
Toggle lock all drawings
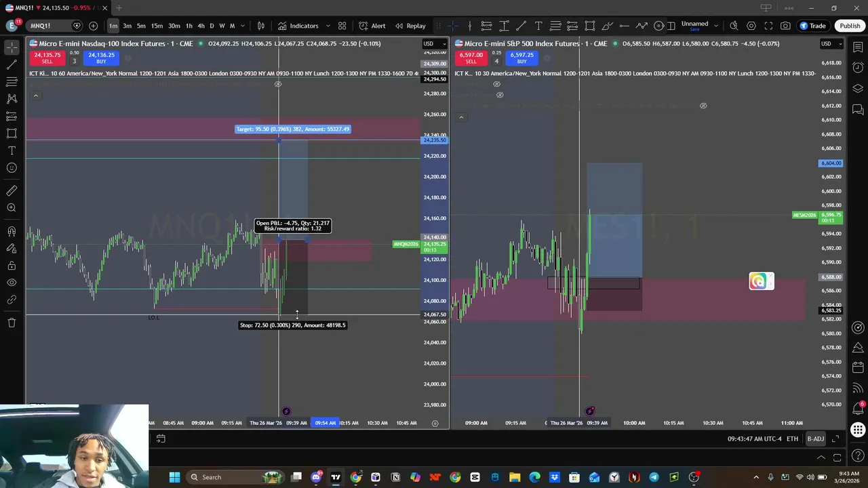(12, 266)
